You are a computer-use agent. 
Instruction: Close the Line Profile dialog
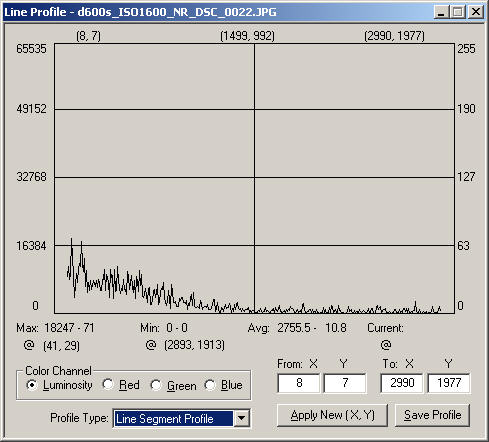[475, 12]
